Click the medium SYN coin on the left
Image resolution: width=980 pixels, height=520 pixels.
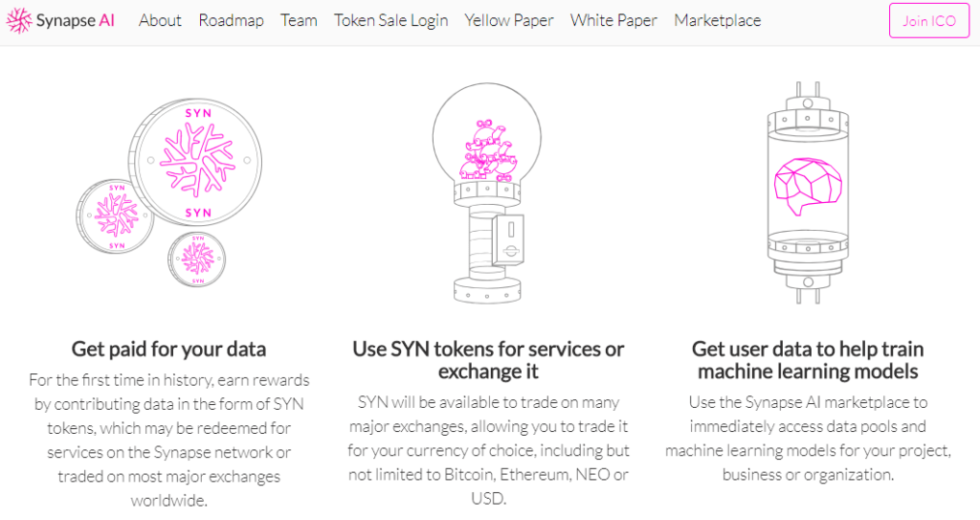click(x=115, y=215)
